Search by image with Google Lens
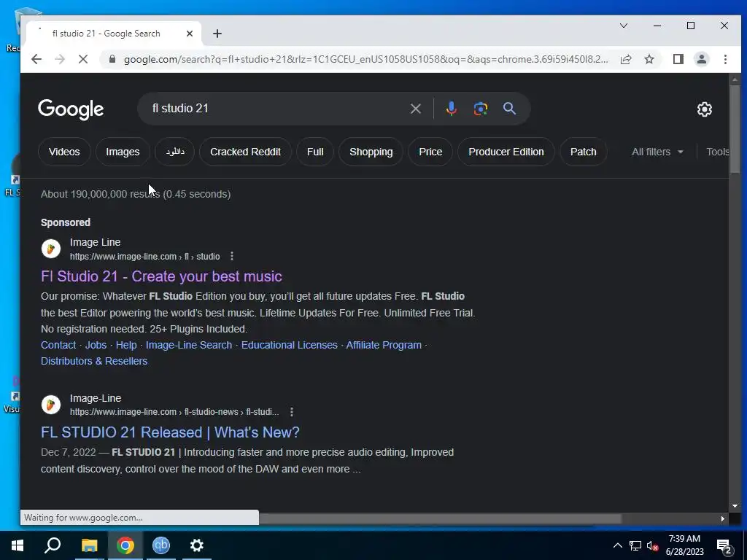The width and height of the screenshot is (747, 560). [480, 109]
